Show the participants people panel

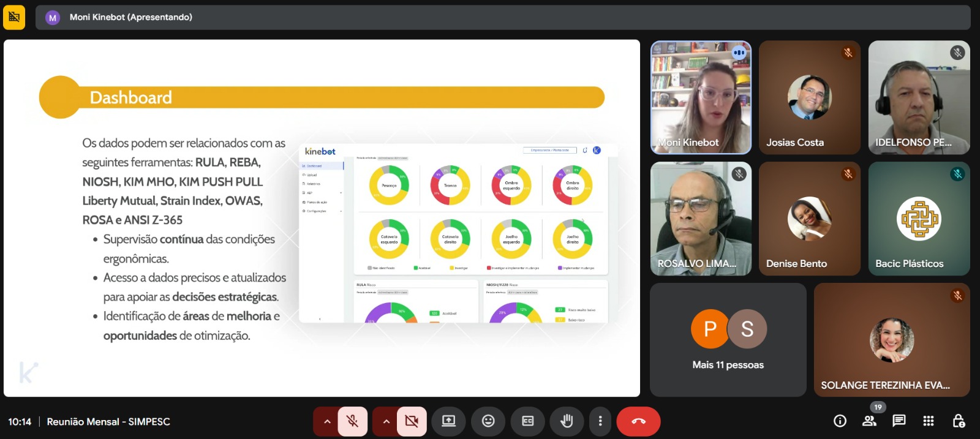[869, 421]
